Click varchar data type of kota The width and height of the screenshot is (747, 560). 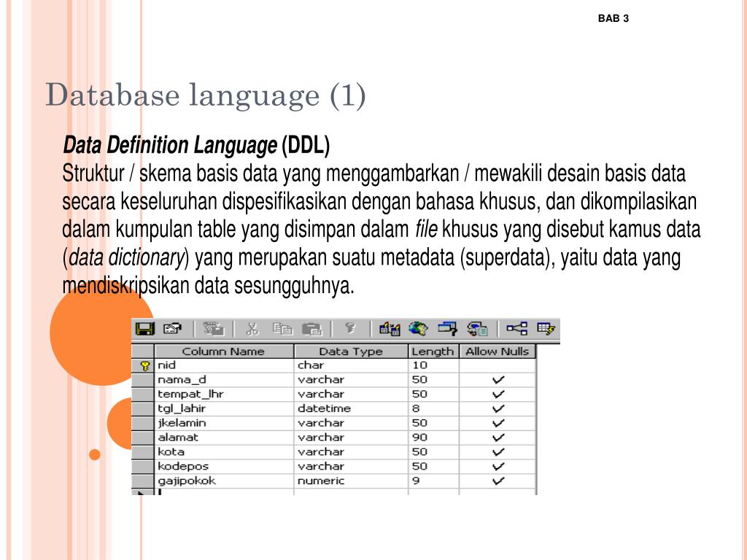tap(351, 452)
